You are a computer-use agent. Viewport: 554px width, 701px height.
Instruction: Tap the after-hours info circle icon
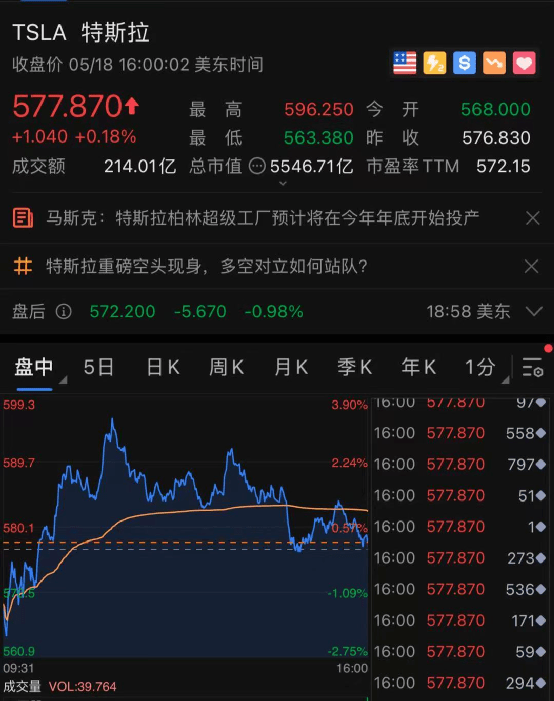click(x=63, y=311)
